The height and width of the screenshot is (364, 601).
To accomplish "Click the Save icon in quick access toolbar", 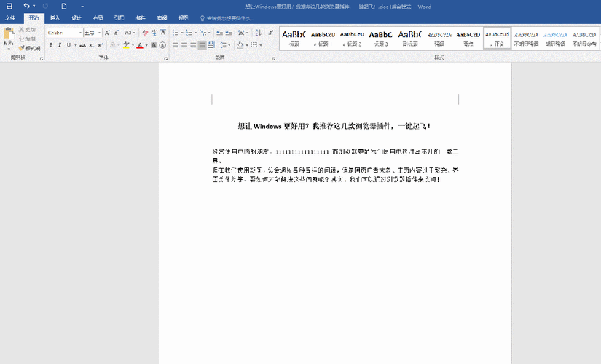I will [x=9, y=6].
